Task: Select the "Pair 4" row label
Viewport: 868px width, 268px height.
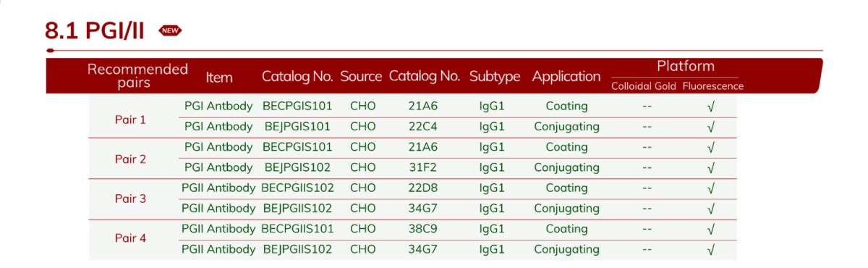Action: 130,238
